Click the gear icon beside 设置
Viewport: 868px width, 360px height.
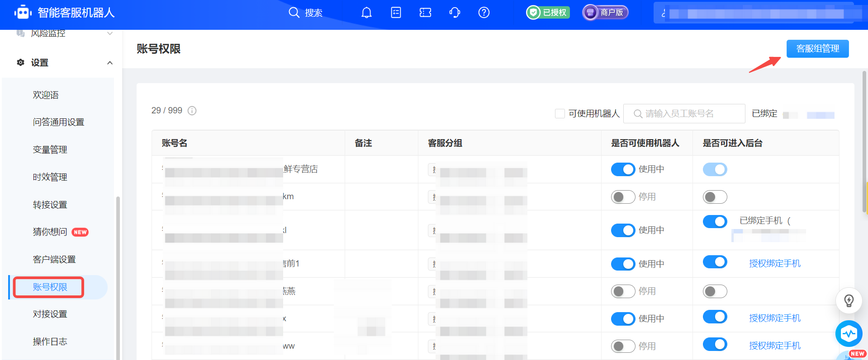(20, 62)
